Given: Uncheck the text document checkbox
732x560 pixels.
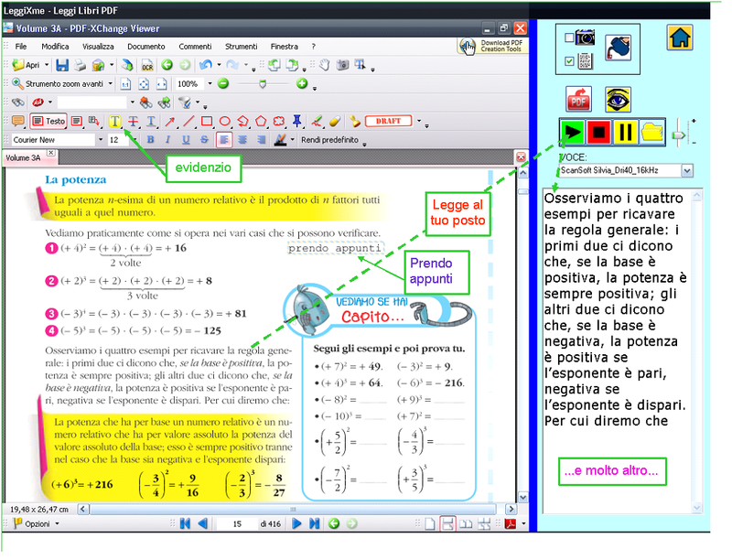Looking at the screenshot, I should coord(569,60).
